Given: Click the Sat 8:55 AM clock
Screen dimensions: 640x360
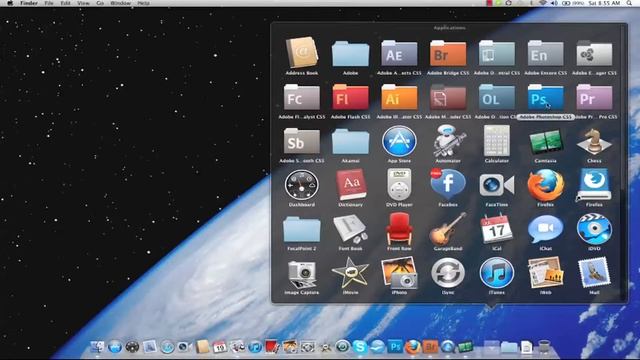Looking at the screenshot, I should tap(604, 3).
